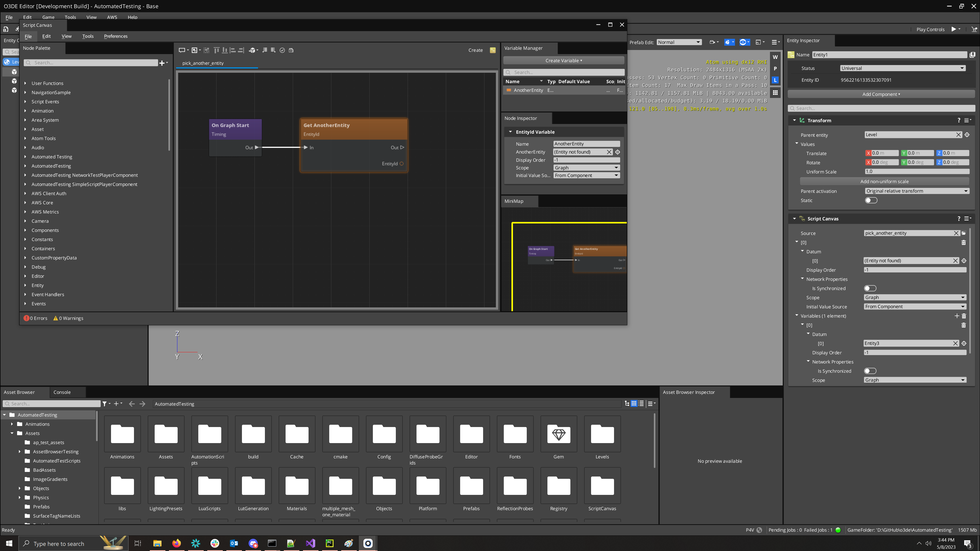
Task: Open the Scope dropdown in Node Inspector
Action: click(x=586, y=167)
